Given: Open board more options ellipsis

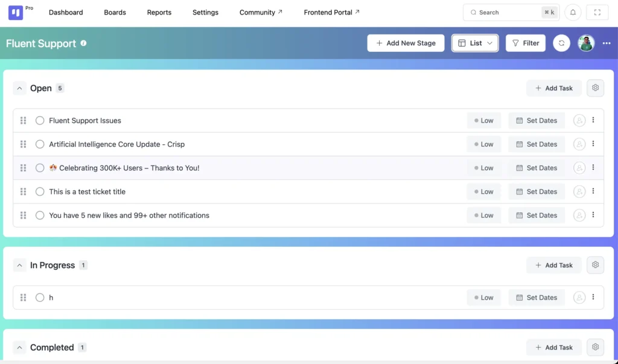Looking at the screenshot, I should pos(606,43).
